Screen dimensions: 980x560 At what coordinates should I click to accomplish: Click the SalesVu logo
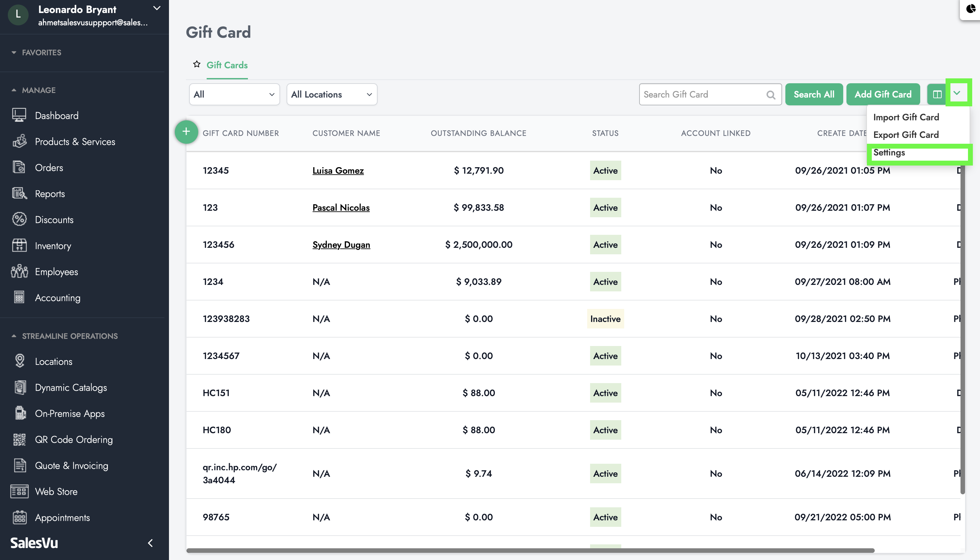34,543
